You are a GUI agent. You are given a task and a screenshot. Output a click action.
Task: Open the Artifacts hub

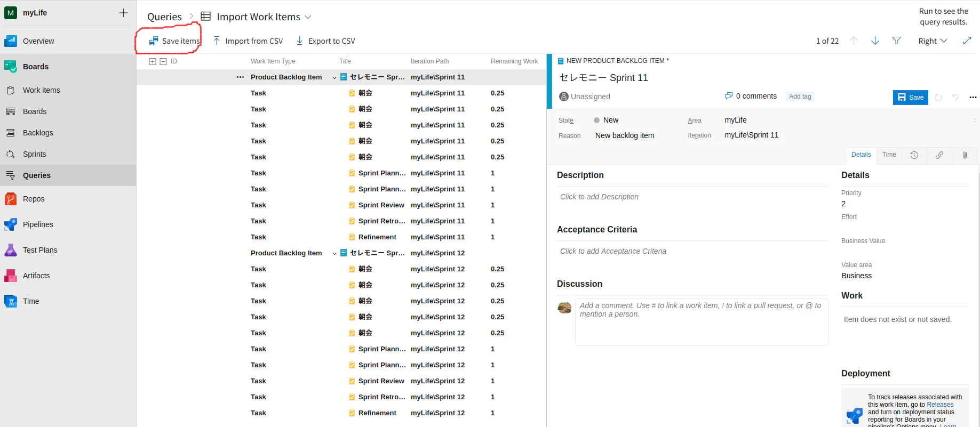(x=36, y=276)
